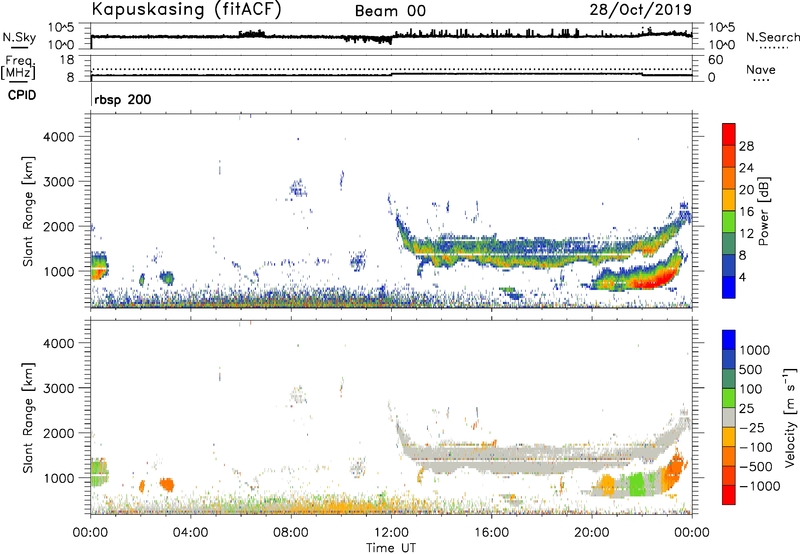The width and height of the screenshot is (800, 554).
Task: Click the '12:00' time tick label
Action: pos(391,533)
